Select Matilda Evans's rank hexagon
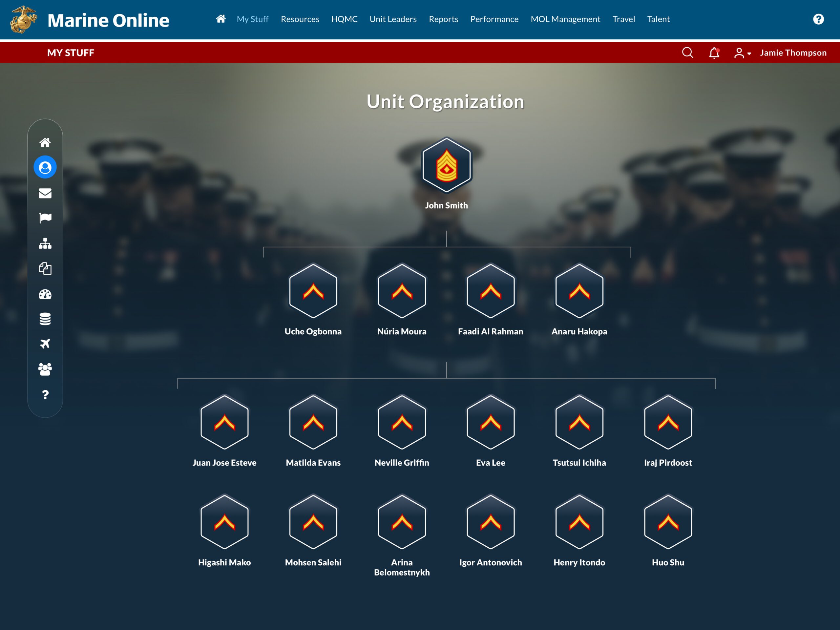This screenshot has height=630, width=840. 313,422
